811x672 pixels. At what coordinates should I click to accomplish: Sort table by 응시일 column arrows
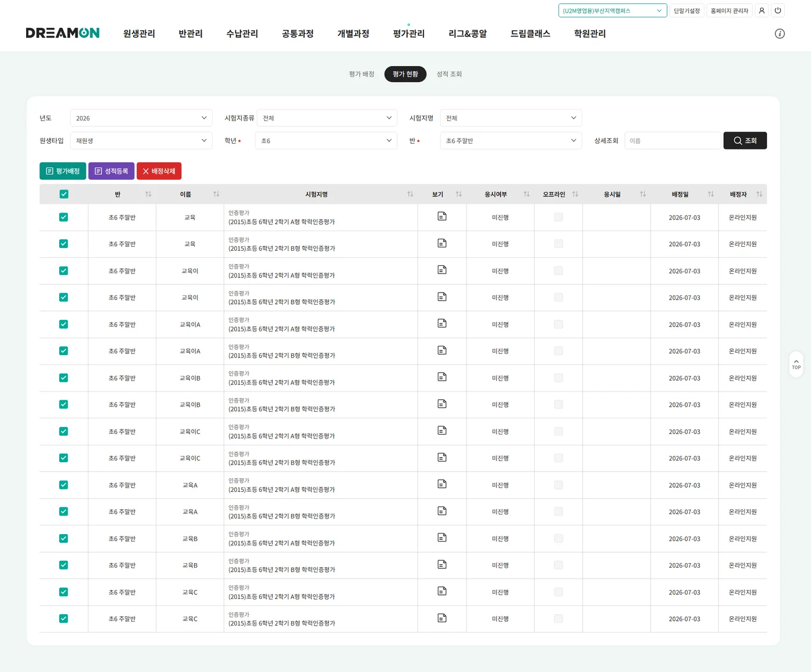[643, 194]
